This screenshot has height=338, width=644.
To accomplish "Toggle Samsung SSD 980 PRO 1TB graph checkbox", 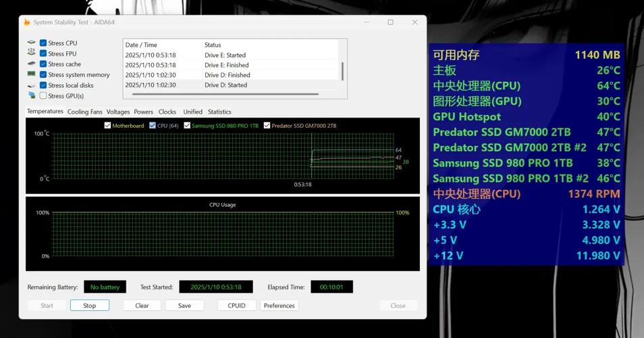I will (x=187, y=126).
